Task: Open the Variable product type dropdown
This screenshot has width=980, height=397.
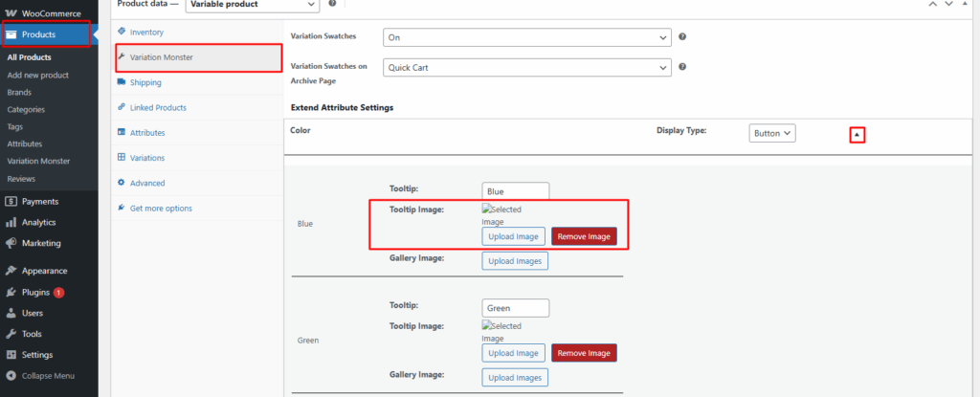Action: click(253, 5)
